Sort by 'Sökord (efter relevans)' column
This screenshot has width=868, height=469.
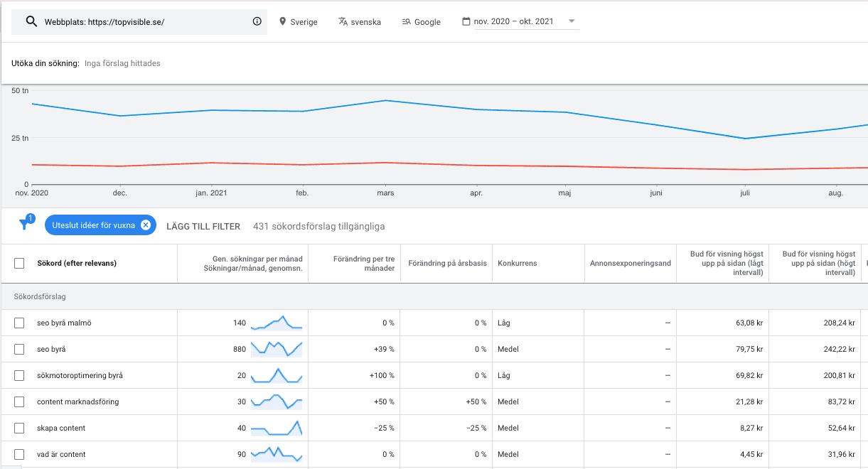coord(77,263)
